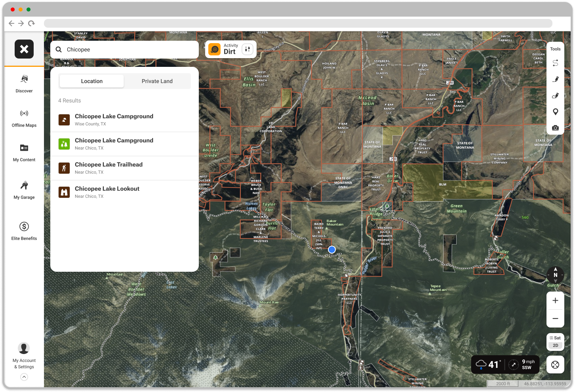575x392 pixels.
Task: Expand the account menu chevron
Action: (x=24, y=377)
